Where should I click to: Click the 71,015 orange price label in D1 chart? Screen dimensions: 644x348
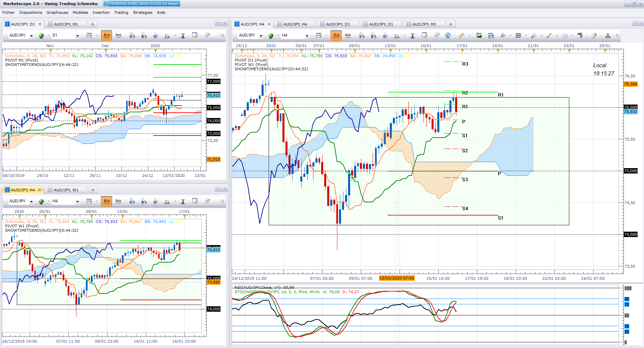point(213,159)
